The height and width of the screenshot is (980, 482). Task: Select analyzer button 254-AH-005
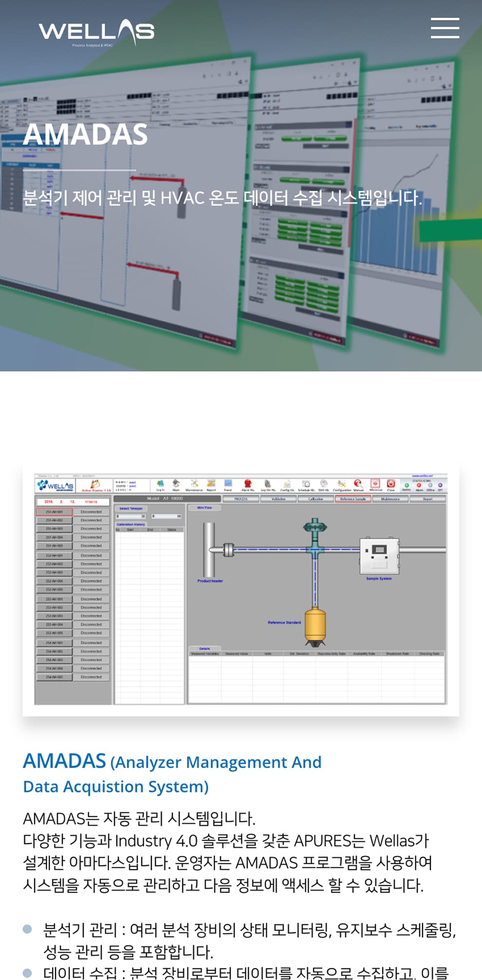coord(55,677)
